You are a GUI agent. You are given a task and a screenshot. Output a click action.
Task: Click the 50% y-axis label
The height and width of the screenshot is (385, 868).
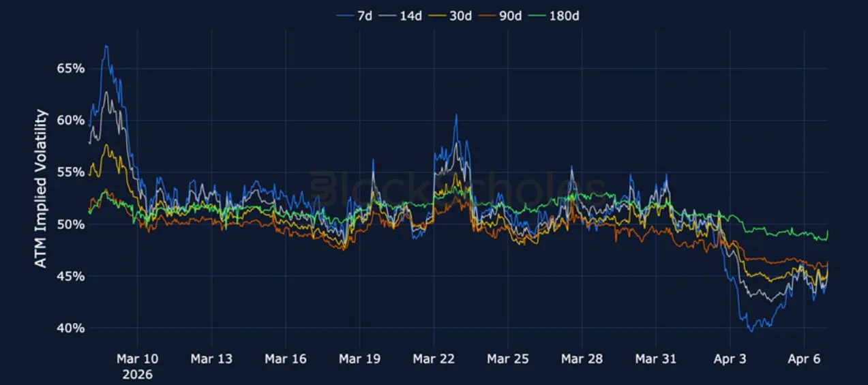click(71, 224)
